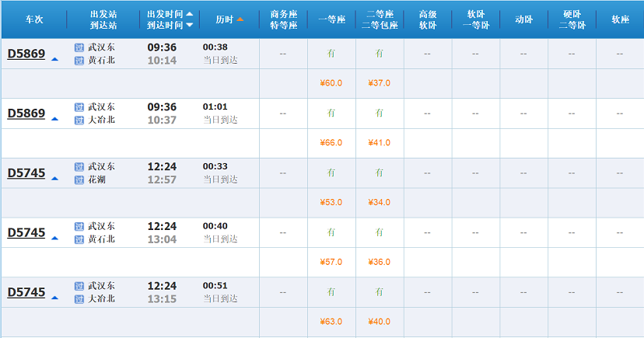Open train D5745 arriving at 13:04
The height and width of the screenshot is (338, 644).
click(26, 232)
